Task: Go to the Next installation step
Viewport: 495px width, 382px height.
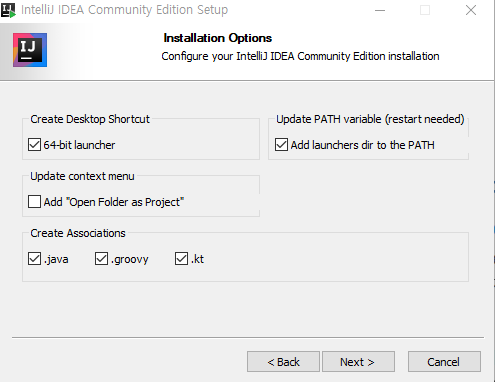Action: coord(358,361)
